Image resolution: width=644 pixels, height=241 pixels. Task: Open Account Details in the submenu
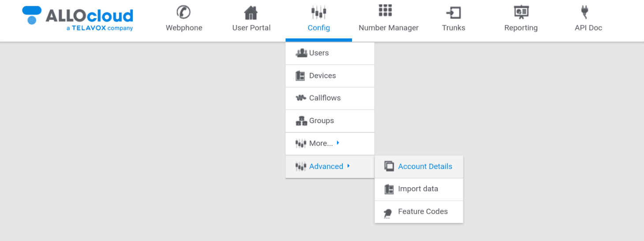pos(419,166)
